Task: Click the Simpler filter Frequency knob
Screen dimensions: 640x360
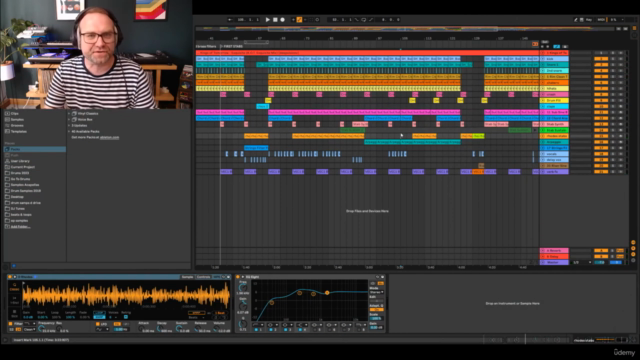Action: pos(42,329)
